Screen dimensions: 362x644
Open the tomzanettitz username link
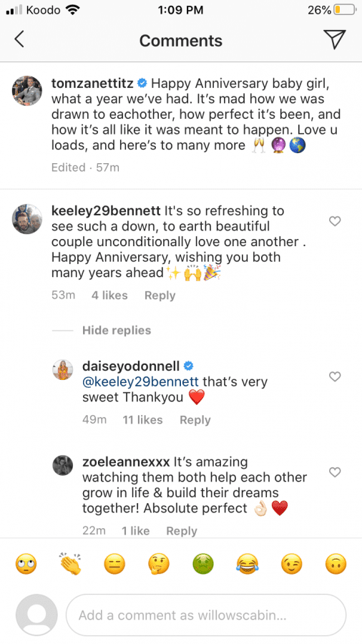[92, 84]
